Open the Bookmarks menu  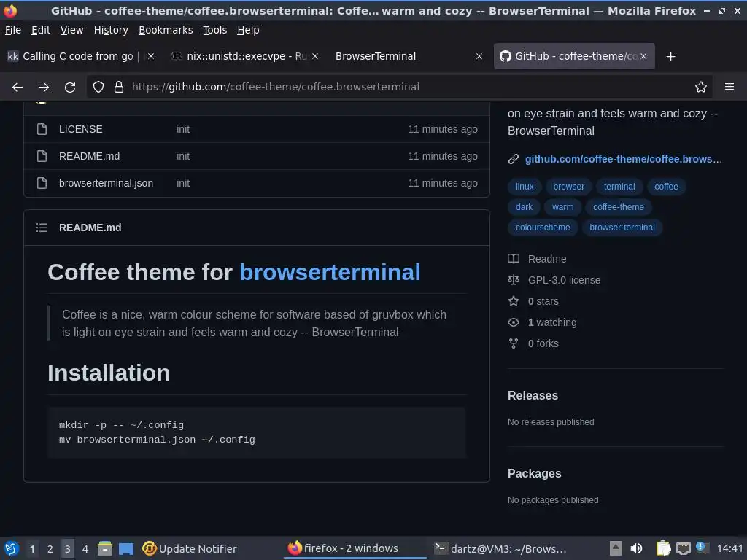pyautogui.click(x=166, y=30)
